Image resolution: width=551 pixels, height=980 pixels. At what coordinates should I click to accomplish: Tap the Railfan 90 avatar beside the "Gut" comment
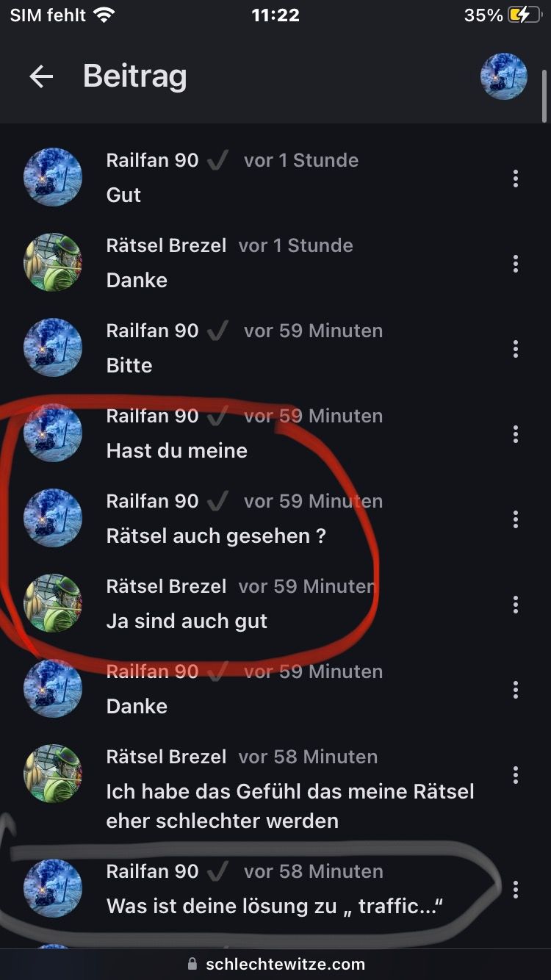pos(53,177)
